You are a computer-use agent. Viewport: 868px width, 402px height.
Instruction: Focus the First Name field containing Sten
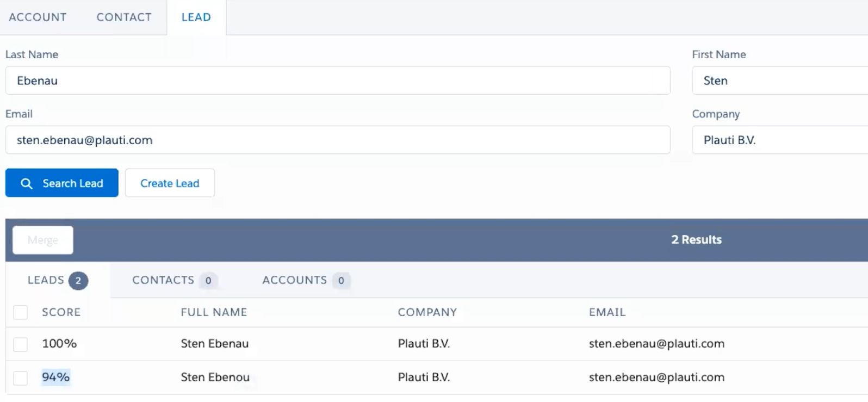pos(780,81)
